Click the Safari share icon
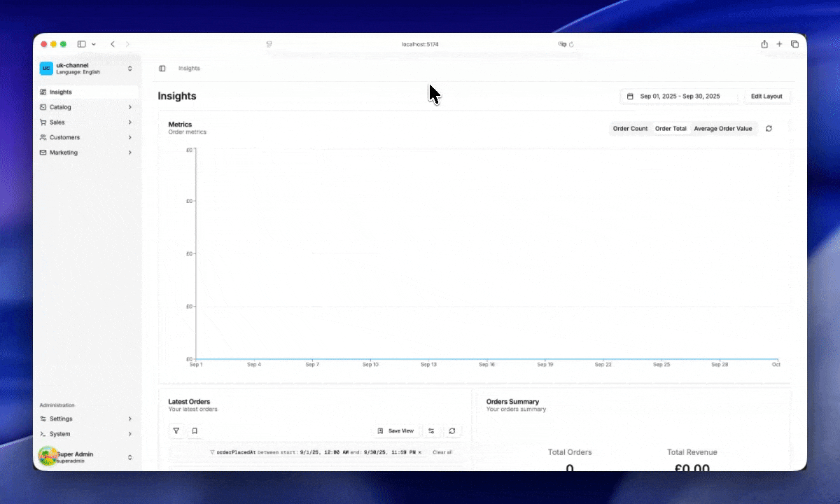 pyautogui.click(x=764, y=44)
